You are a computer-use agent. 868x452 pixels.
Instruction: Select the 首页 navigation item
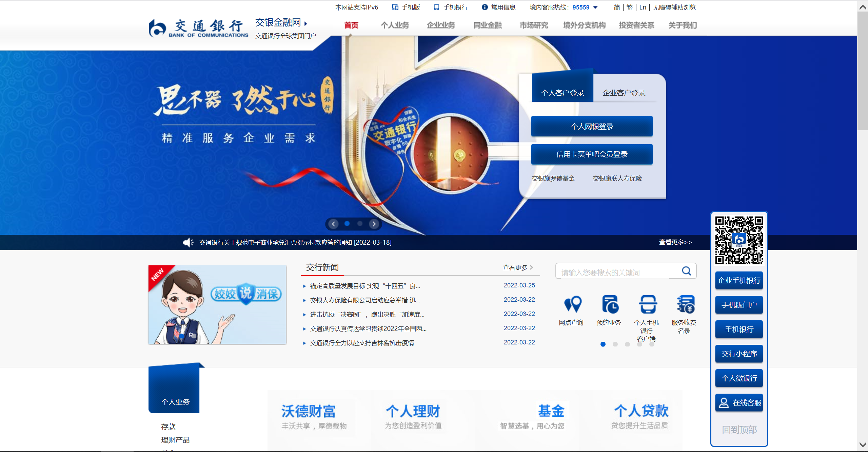click(351, 25)
